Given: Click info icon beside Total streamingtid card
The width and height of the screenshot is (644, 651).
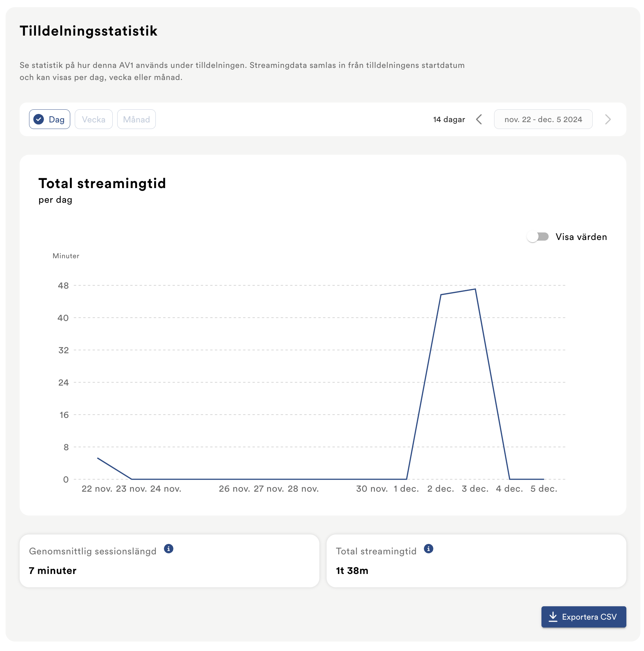Looking at the screenshot, I should pos(429,549).
